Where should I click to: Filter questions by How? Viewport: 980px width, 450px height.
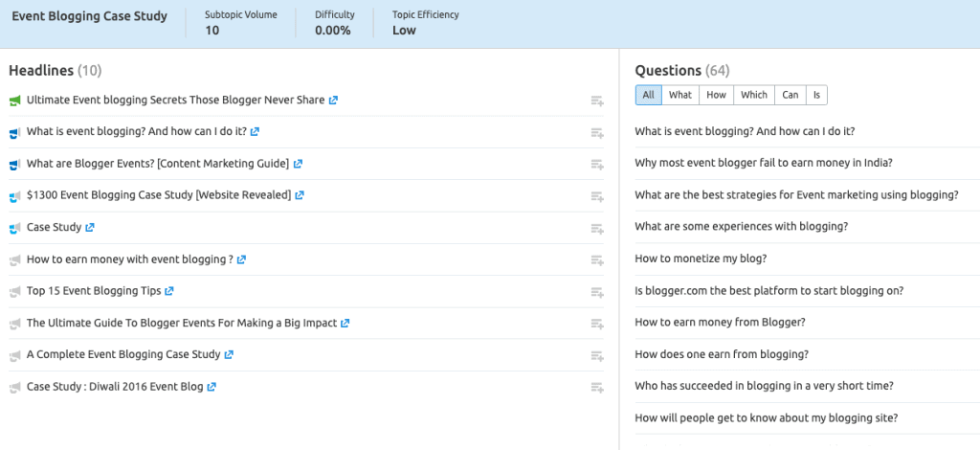pyautogui.click(x=716, y=95)
